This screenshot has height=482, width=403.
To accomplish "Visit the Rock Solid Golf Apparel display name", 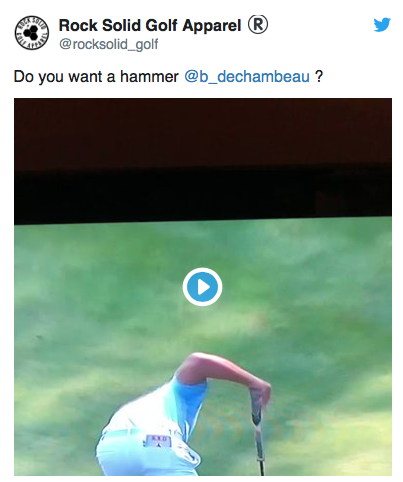I will (x=150, y=25).
